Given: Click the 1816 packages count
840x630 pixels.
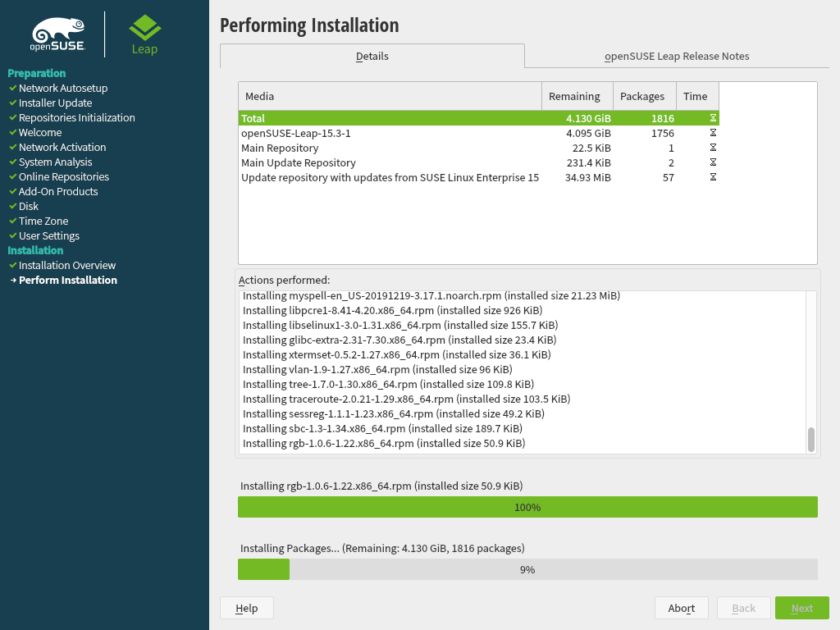Looking at the screenshot, I should (x=663, y=118).
